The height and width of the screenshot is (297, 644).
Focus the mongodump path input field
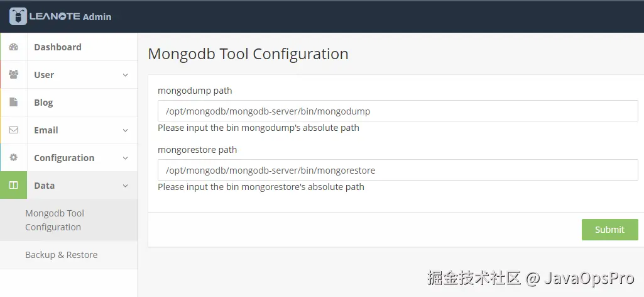tap(398, 111)
